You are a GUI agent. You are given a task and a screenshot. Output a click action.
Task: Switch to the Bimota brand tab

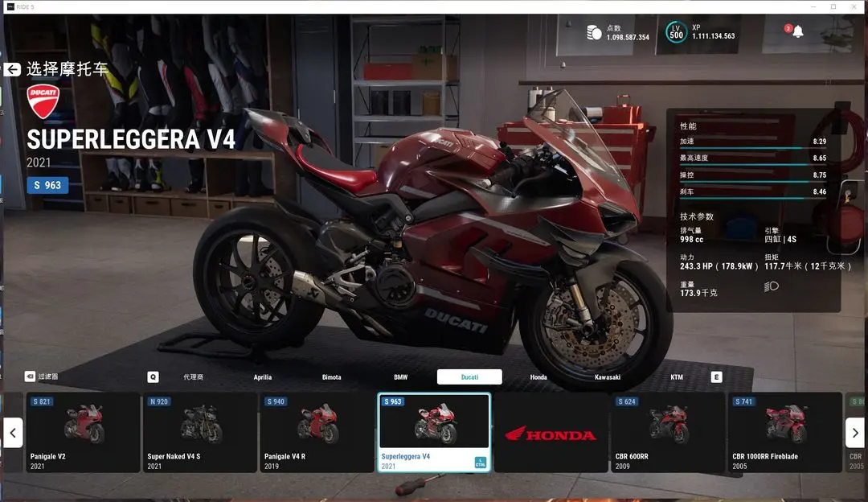(x=332, y=376)
